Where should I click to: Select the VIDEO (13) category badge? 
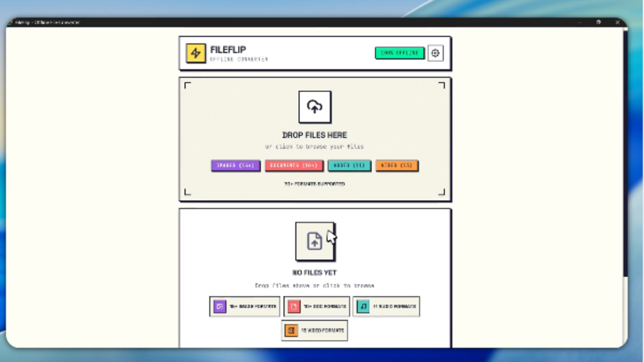coord(397,165)
